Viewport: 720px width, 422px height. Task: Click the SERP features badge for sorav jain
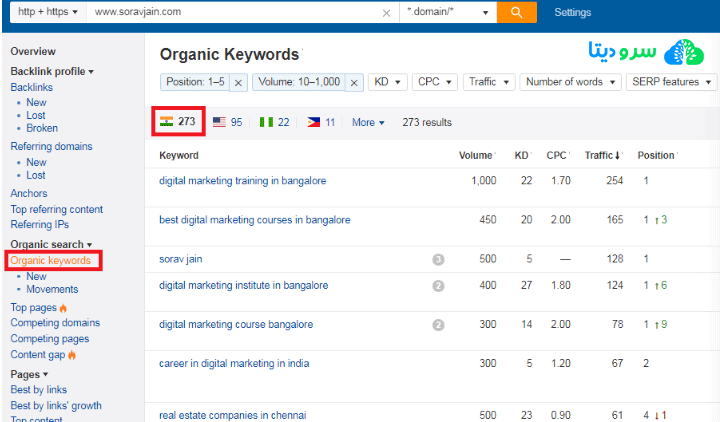point(438,259)
